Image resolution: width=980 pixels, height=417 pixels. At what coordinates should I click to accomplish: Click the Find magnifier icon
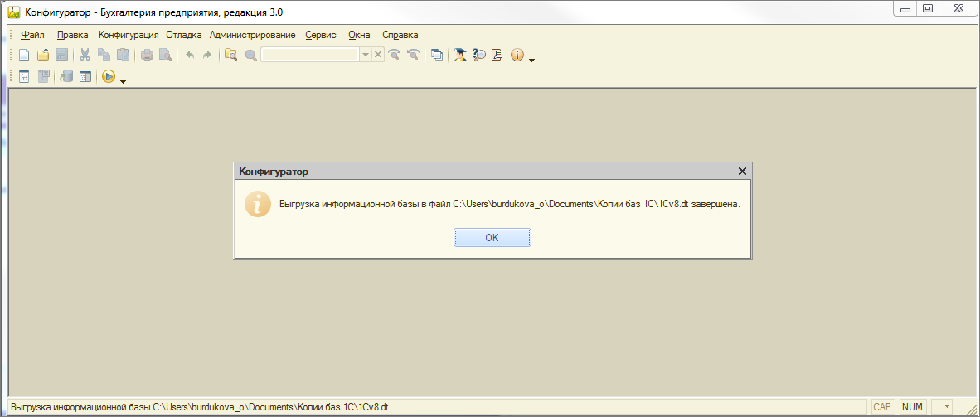click(250, 55)
